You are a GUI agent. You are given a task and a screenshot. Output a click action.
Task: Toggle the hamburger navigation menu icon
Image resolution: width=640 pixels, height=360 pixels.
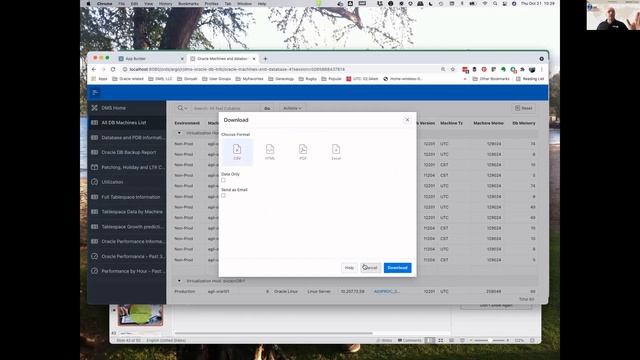[96, 93]
